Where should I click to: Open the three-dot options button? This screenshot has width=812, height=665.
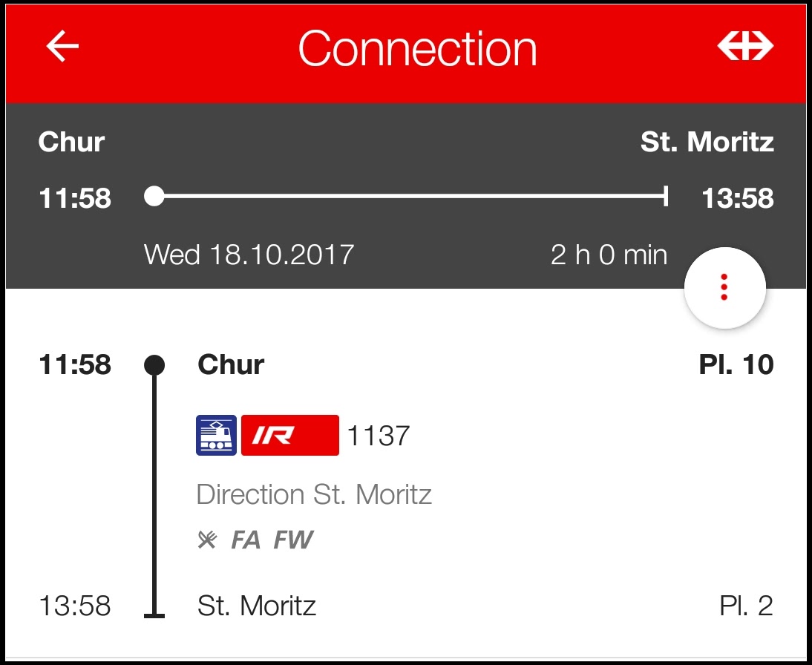(724, 288)
